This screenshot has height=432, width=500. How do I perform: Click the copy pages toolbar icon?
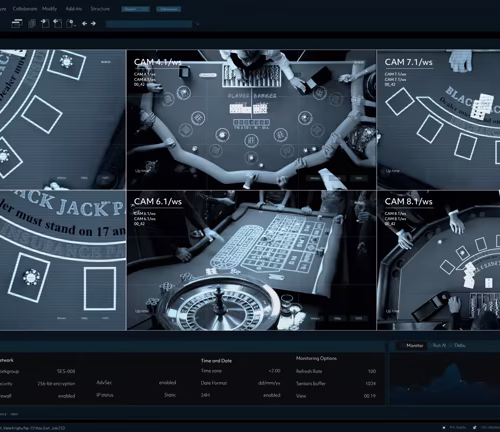click(32, 24)
